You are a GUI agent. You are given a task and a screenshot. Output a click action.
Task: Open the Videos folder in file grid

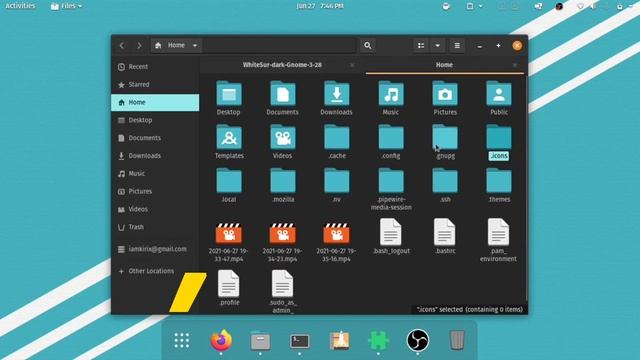[x=282, y=137]
